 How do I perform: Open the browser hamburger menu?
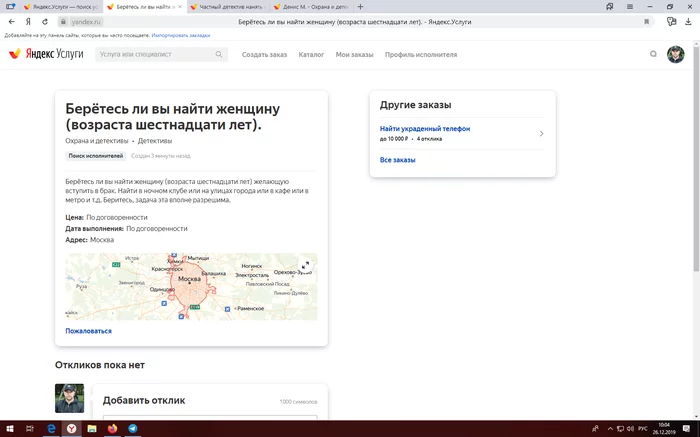point(629,7)
